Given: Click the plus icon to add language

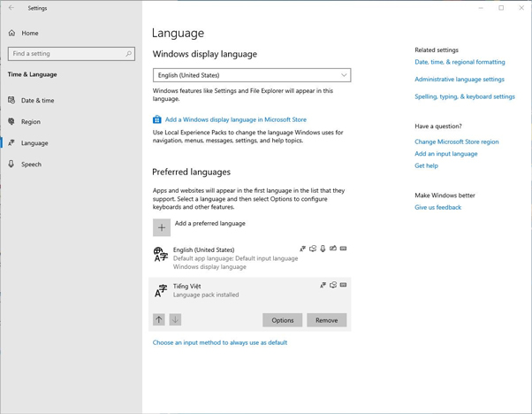Looking at the screenshot, I should (x=162, y=227).
